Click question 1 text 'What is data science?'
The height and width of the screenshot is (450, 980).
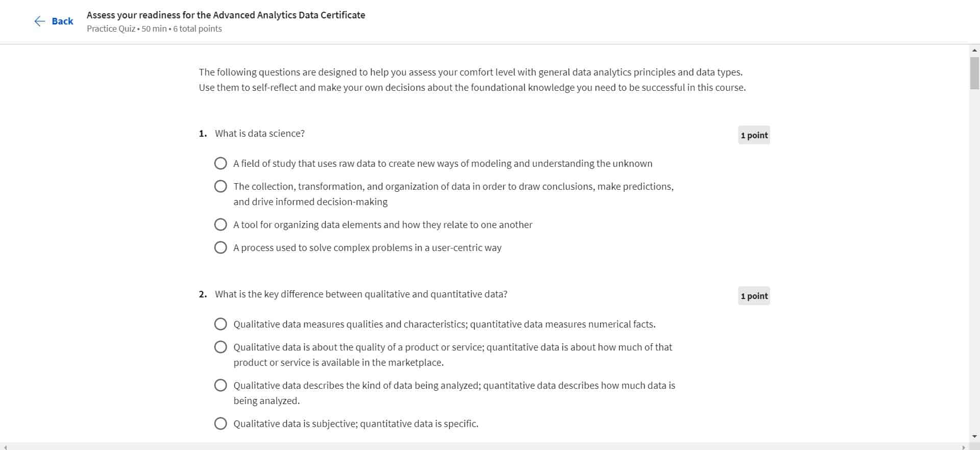259,133
